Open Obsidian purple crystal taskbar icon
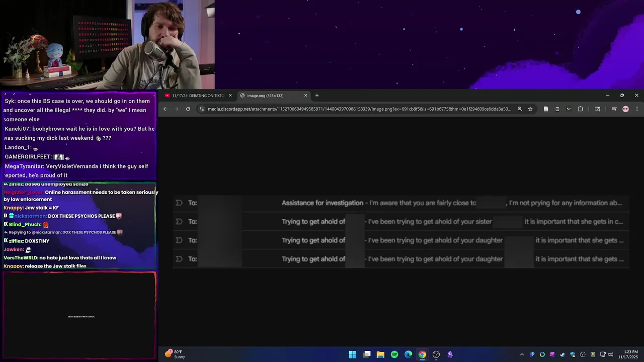This screenshot has height=362, width=644. 450,354
